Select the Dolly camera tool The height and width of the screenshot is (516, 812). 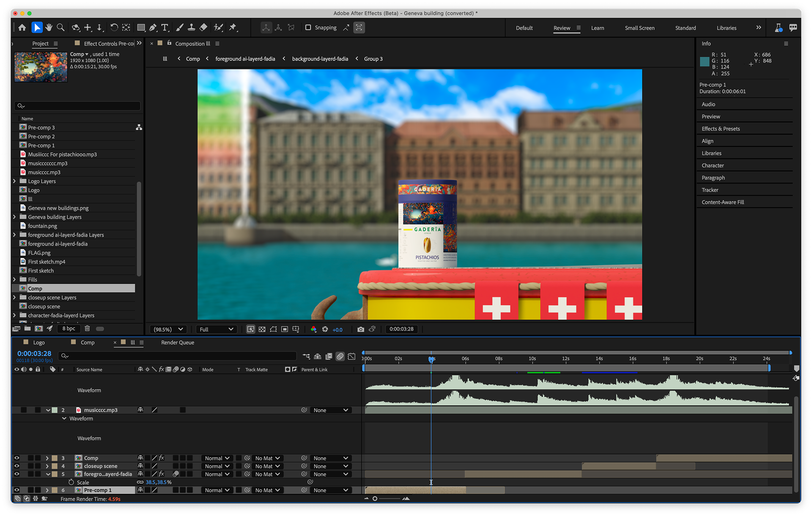pyautogui.click(x=100, y=28)
